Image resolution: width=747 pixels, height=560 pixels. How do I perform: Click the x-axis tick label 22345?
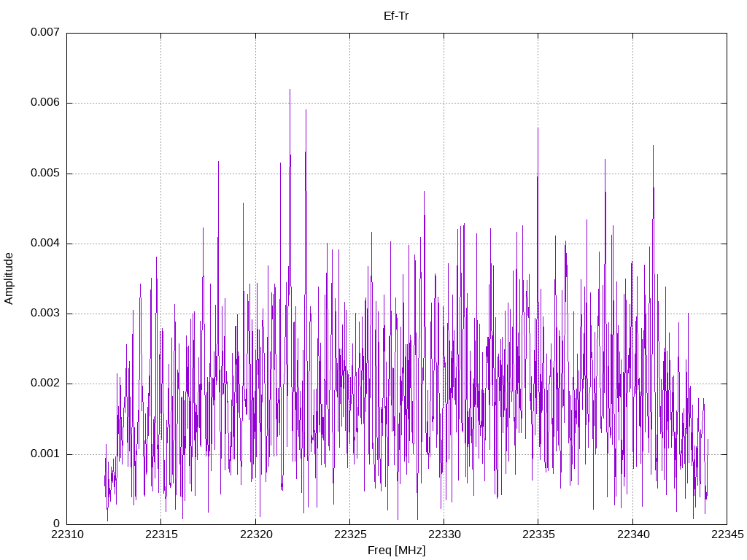727,534
